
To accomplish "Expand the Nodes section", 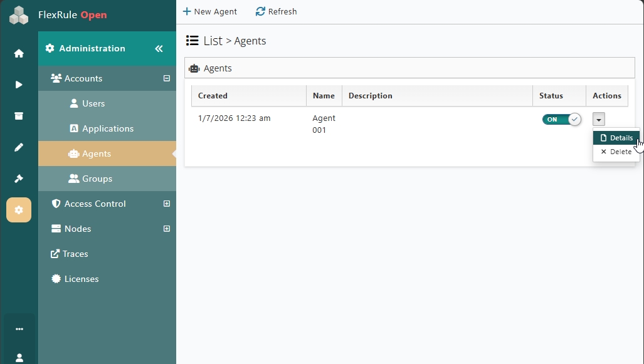I will (167, 229).
